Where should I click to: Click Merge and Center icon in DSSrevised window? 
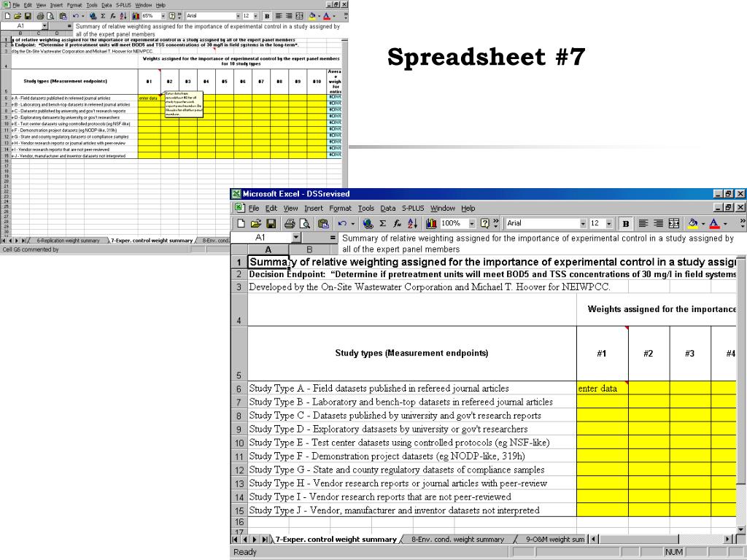(673, 223)
